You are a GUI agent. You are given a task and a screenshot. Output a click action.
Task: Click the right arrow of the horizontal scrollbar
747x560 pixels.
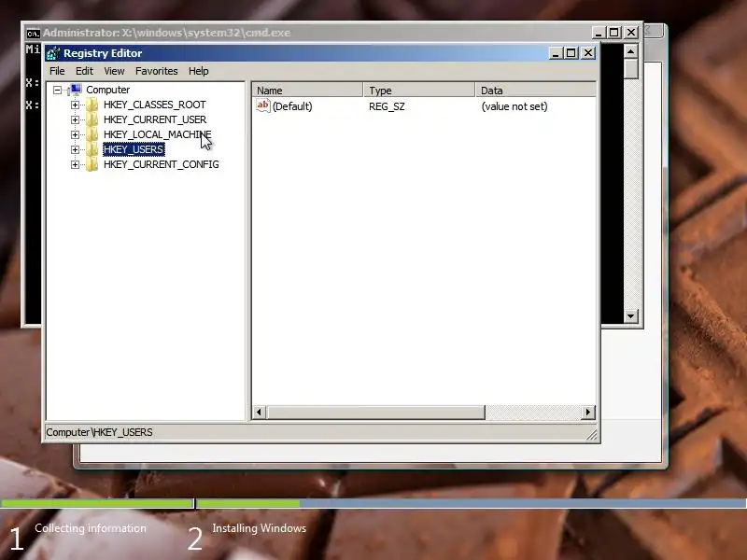click(x=588, y=412)
